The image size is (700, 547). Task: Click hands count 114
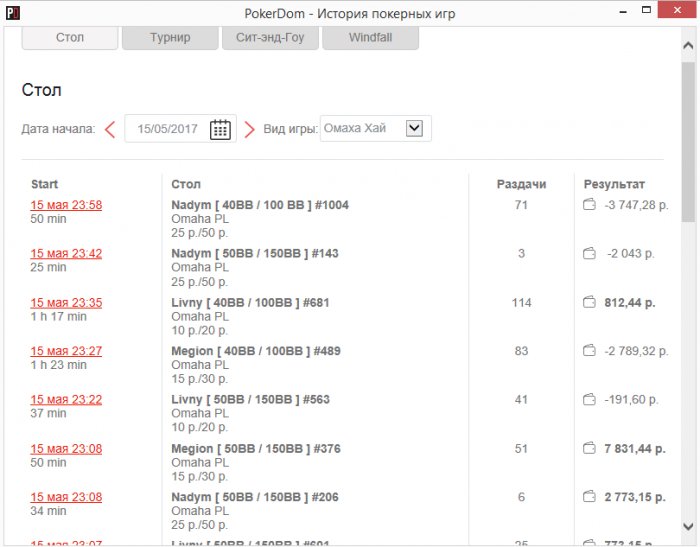coord(521,303)
